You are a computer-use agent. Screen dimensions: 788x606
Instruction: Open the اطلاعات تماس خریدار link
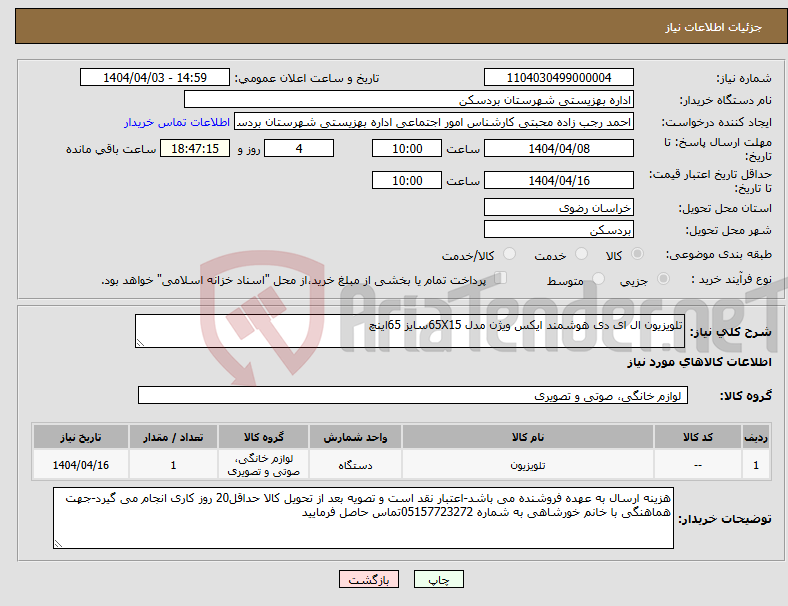coord(177,122)
